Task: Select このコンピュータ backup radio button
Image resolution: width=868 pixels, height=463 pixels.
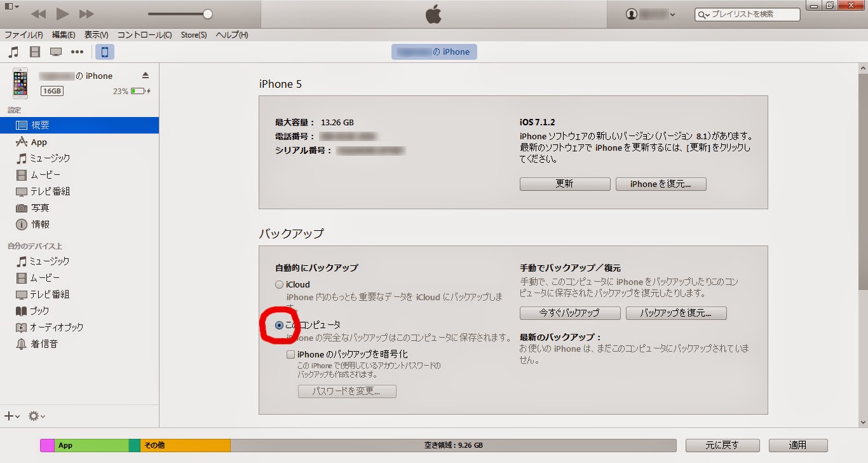Action: (x=279, y=325)
